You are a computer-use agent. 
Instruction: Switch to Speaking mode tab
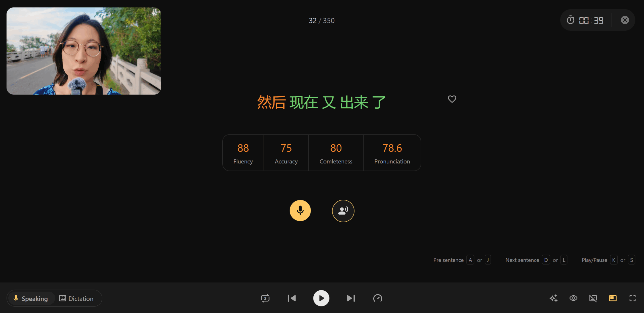pos(31,298)
